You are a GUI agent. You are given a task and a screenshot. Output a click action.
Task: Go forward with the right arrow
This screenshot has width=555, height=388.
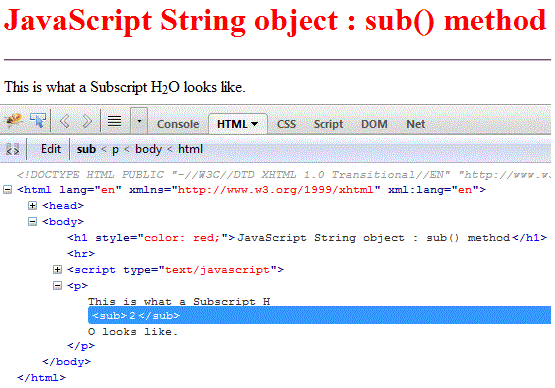[87, 121]
